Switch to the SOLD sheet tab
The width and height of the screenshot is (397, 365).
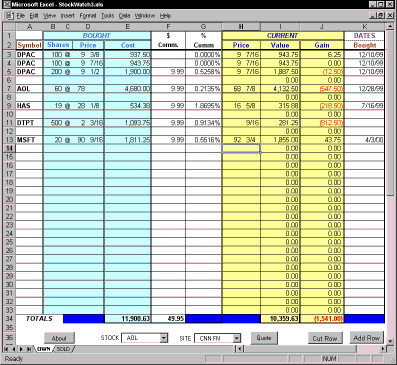63,349
